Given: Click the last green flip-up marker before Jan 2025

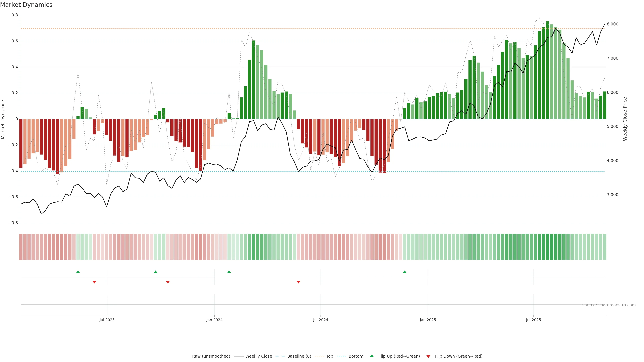Looking at the screenshot, I should (405, 272).
